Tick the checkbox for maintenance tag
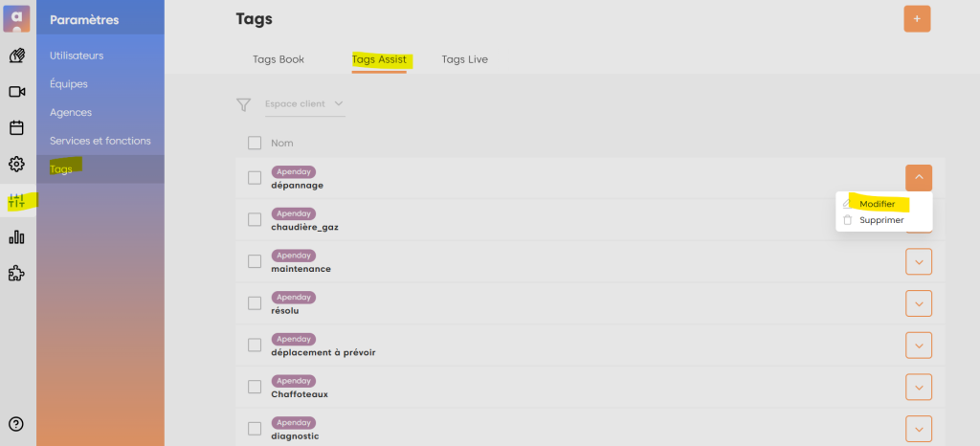Screen dimensions: 980x446 pos(255,261)
